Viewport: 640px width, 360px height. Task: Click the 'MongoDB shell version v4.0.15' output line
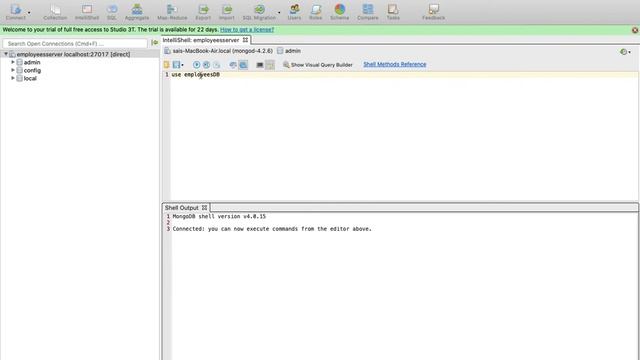219,216
